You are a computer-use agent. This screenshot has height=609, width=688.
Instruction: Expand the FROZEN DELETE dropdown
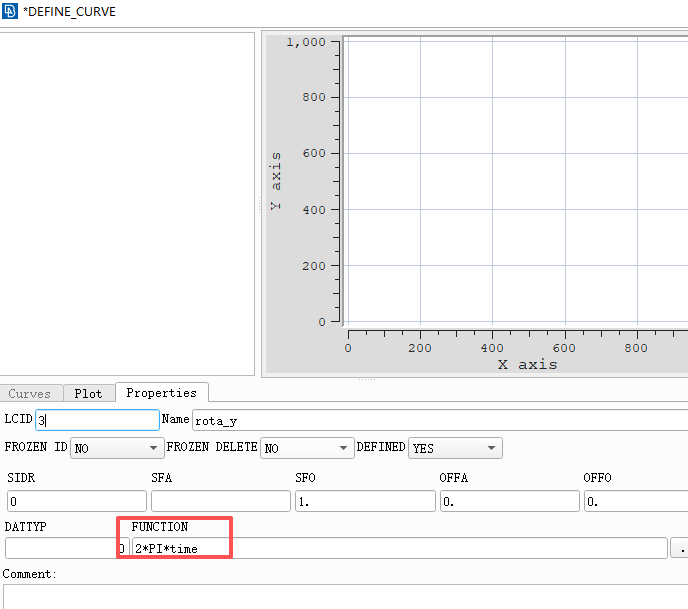point(307,449)
